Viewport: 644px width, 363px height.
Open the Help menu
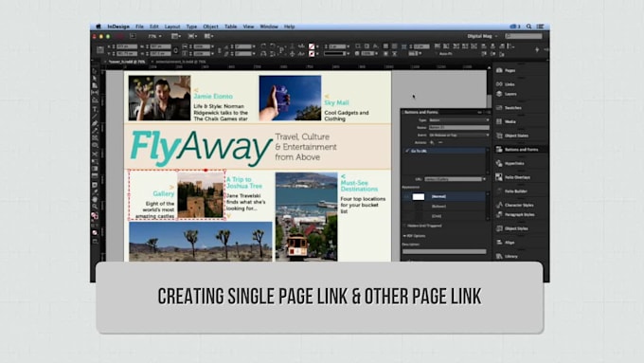[x=289, y=27]
